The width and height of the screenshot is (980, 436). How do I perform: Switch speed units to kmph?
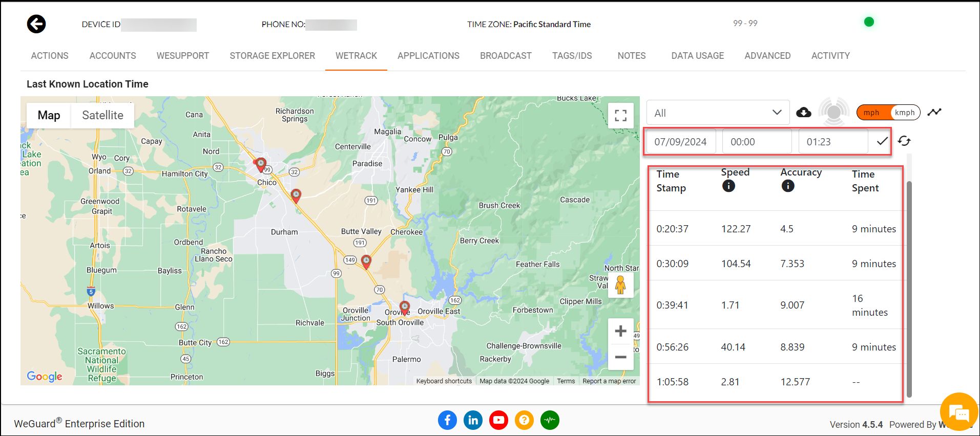coord(905,113)
